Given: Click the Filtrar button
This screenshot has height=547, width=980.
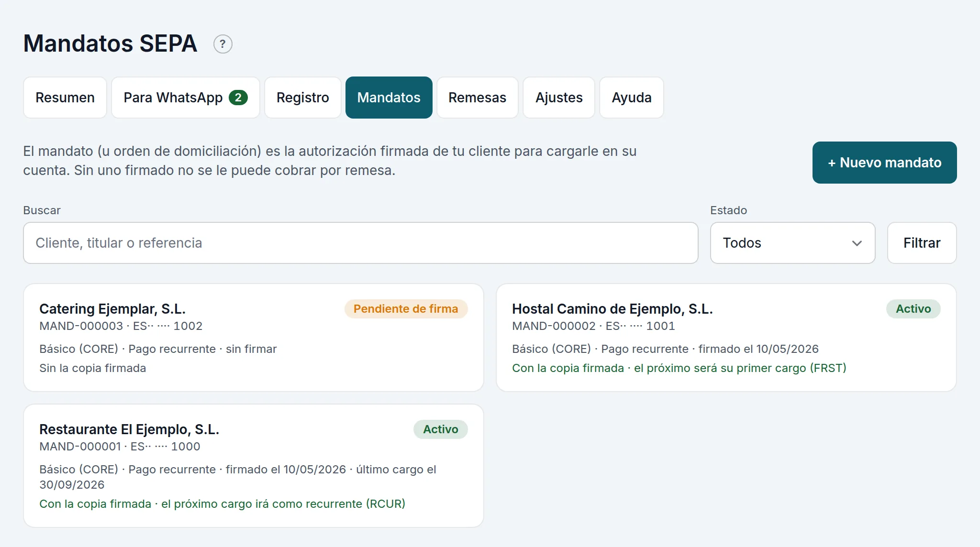Looking at the screenshot, I should point(922,243).
